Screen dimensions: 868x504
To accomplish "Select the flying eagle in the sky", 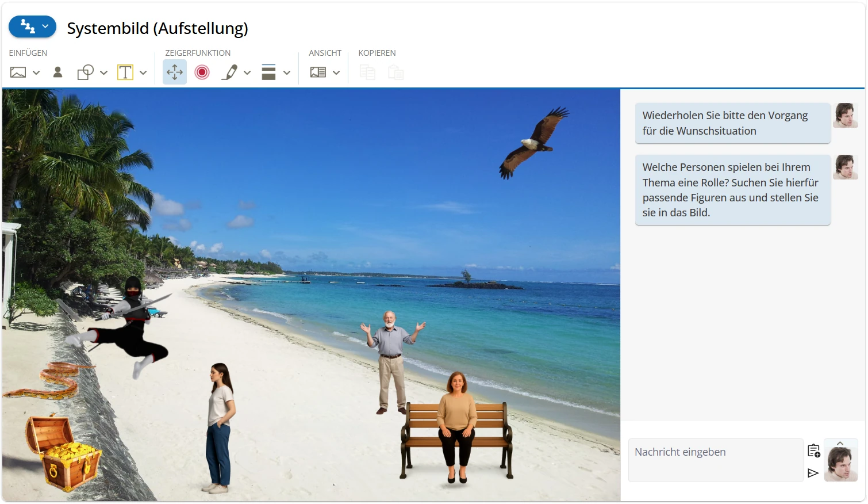I will (532, 141).
